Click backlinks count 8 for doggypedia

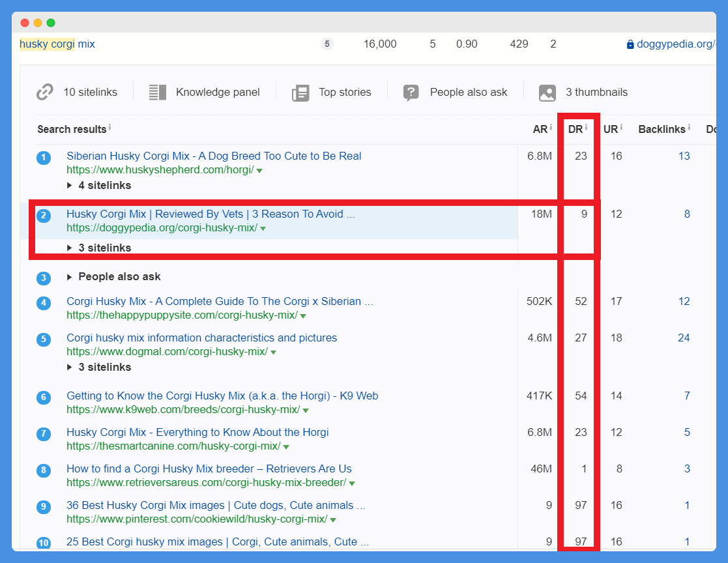687,214
